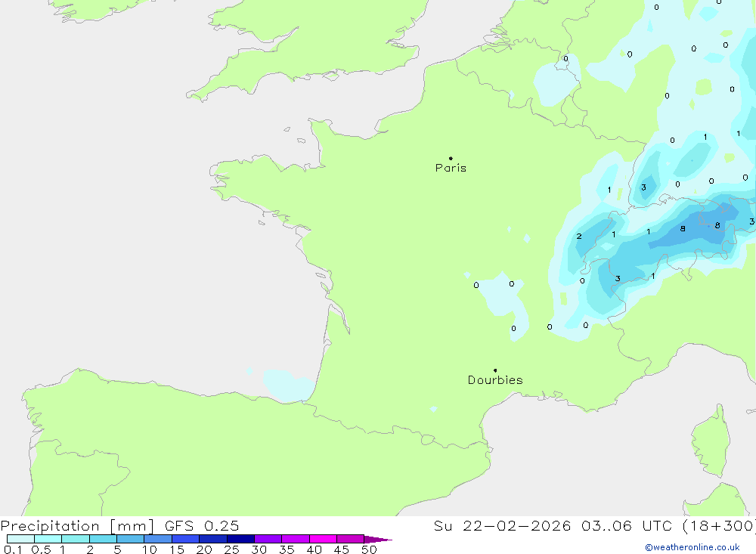Pick the 0.5–1 mm legend swatch
756x554 pixels.
(48, 539)
